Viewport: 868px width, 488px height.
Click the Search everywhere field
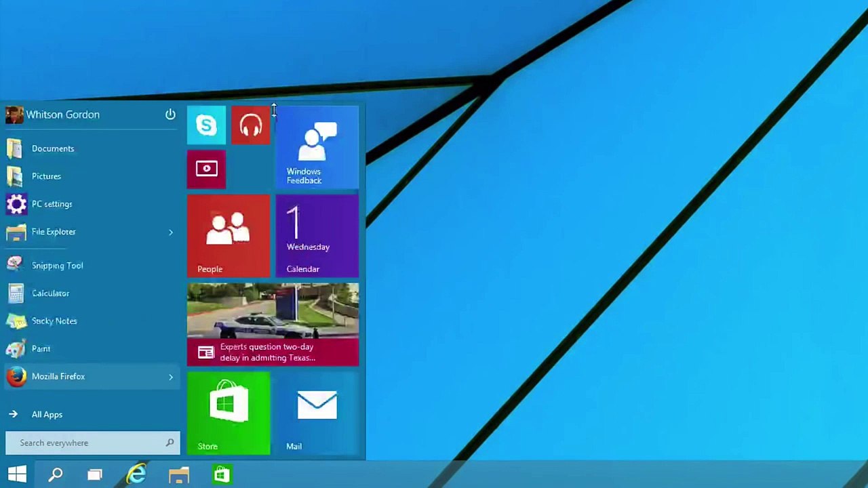click(x=93, y=443)
